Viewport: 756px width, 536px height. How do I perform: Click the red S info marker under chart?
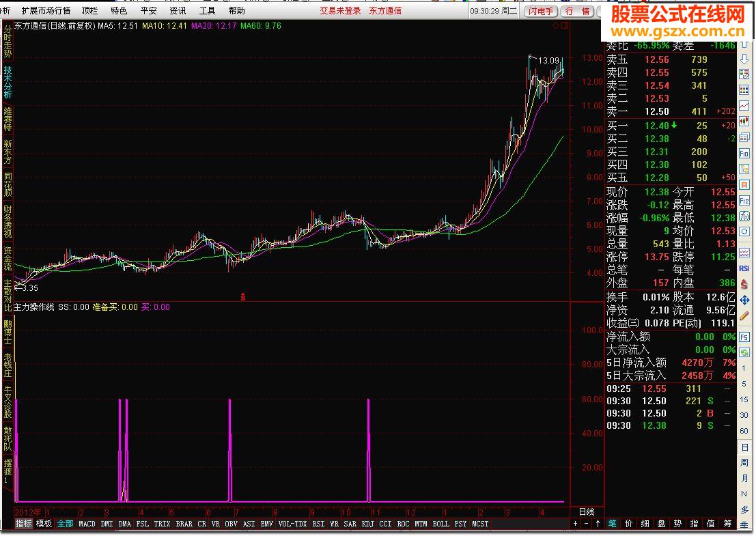242,296
